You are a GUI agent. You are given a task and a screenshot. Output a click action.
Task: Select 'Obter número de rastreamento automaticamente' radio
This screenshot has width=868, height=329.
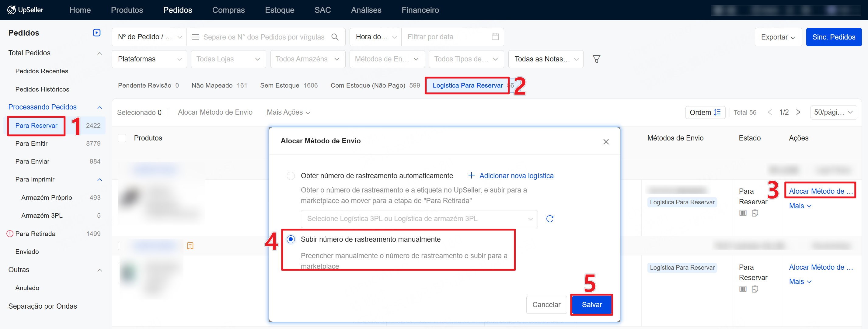(x=291, y=176)
